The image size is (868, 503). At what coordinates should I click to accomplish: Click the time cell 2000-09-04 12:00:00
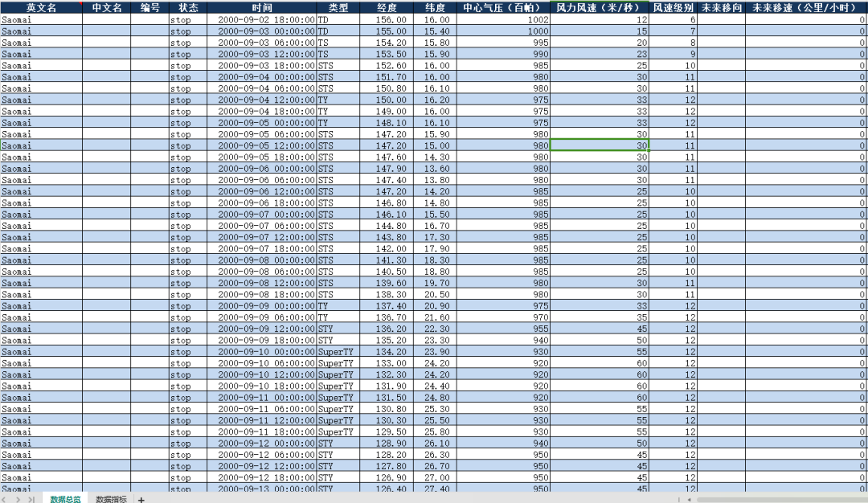click(x=262, y=100)
